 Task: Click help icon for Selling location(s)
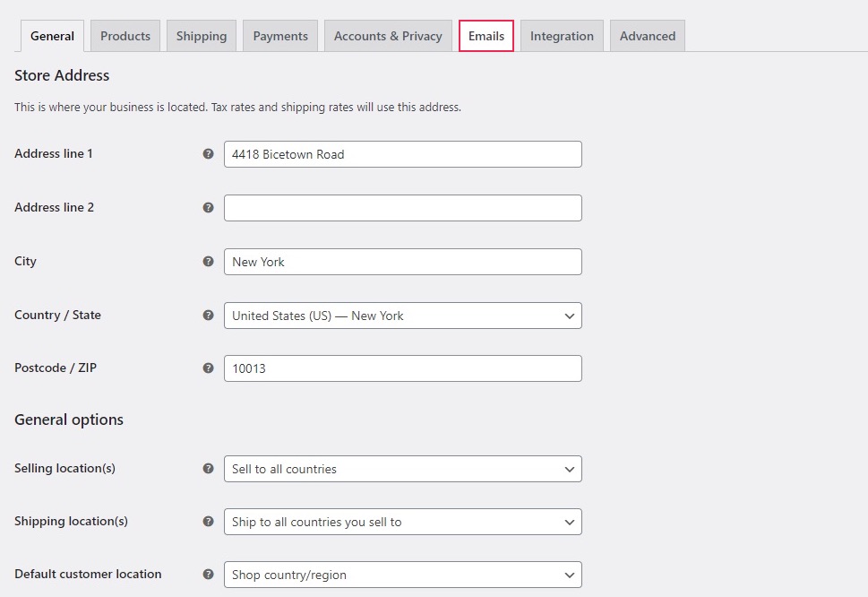pos(208,469)
